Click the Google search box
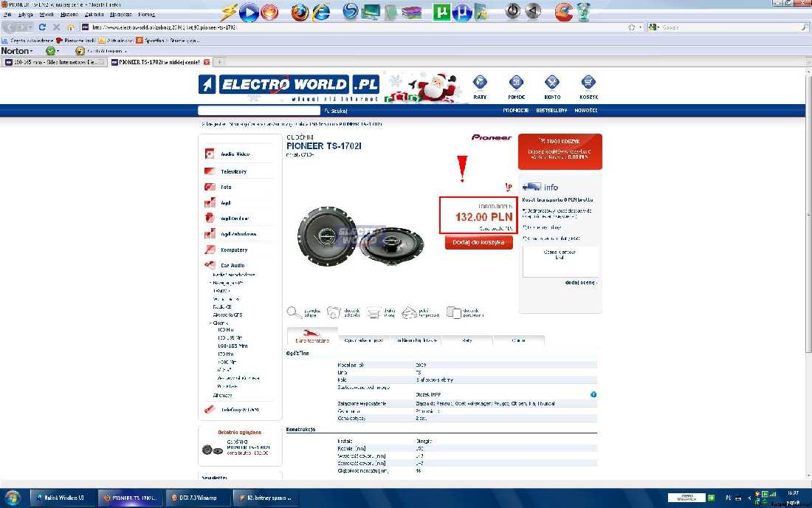The image size is (812, 508). 731,27
